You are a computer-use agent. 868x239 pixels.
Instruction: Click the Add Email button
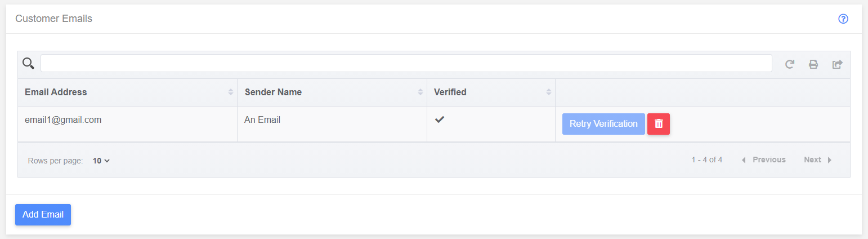click(43, 215)
